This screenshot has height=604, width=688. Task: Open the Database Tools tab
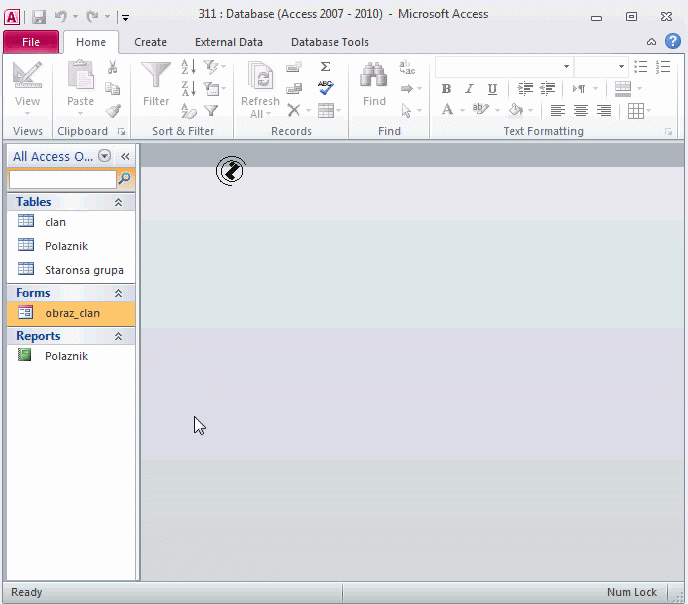(329, 42)
